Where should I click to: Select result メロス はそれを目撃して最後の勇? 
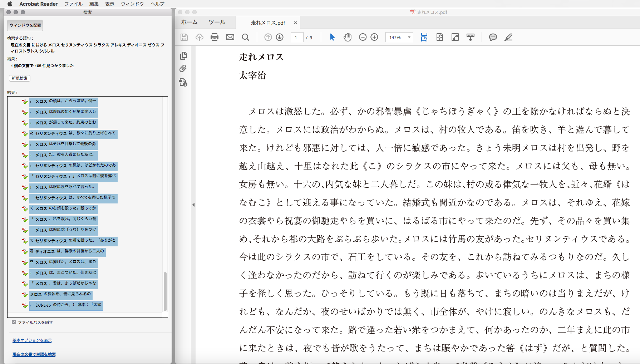click(63, 144)
